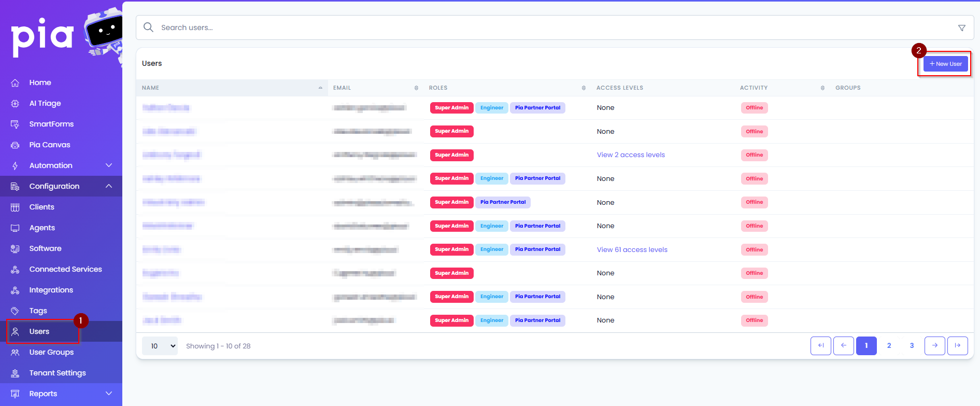This screenshot has height=406, width=980.
Task: Jump to the last page button
Action: pos(958,346)
